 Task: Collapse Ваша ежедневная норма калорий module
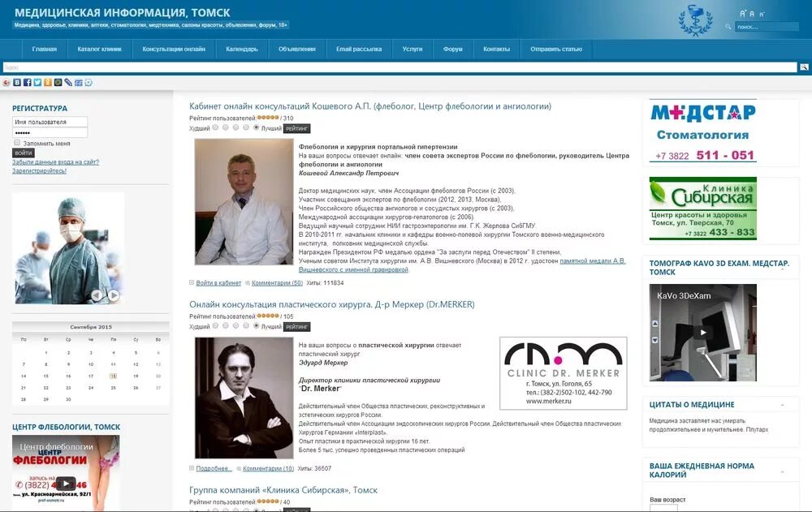pyautogui.click(x=783, y=471)
